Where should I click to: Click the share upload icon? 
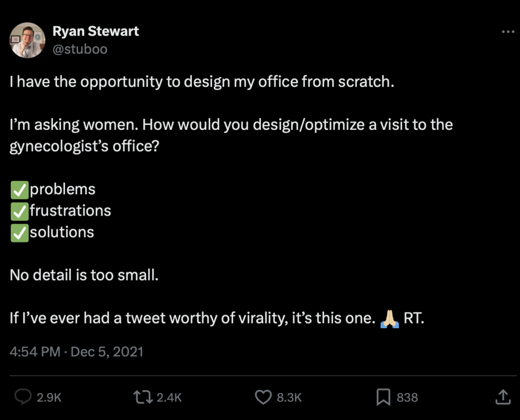click(502, 397)
